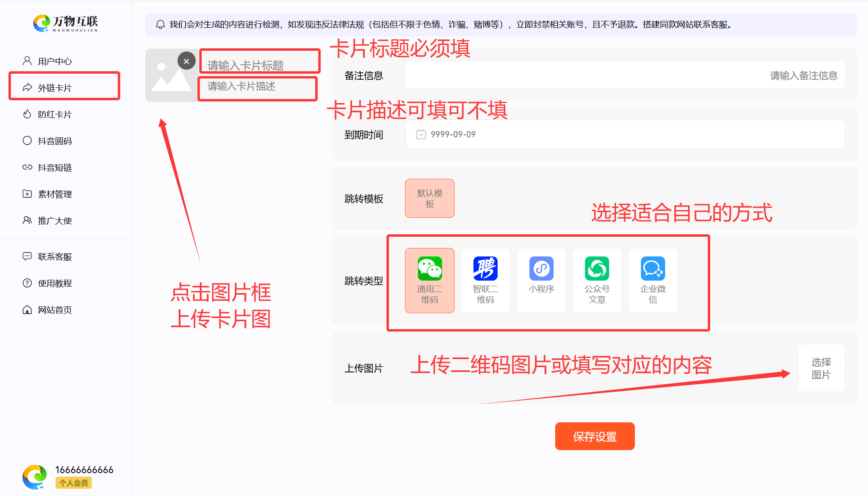This screenshot has height=496, width=868.
Task: Click 选择图片 to upload an image
Action: [821, 368]
